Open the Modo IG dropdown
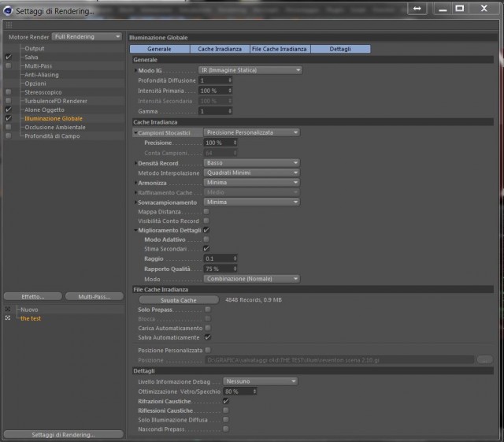 tap(250, 70)
